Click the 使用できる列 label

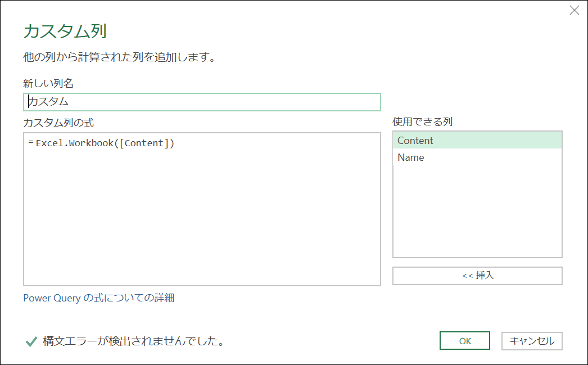(423, 121)
